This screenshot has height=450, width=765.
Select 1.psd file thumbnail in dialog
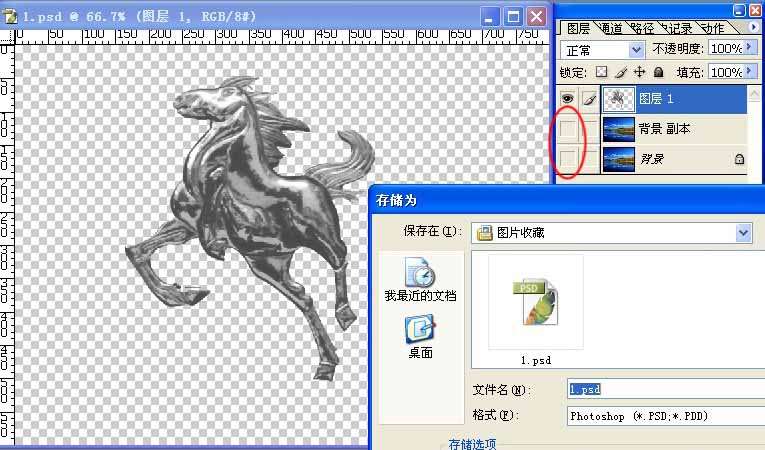point(536,306)
